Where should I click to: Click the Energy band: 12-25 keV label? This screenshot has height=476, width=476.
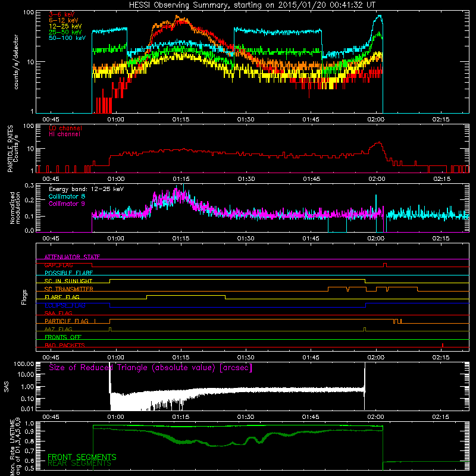pyautogui.click(x=86, y=189)
